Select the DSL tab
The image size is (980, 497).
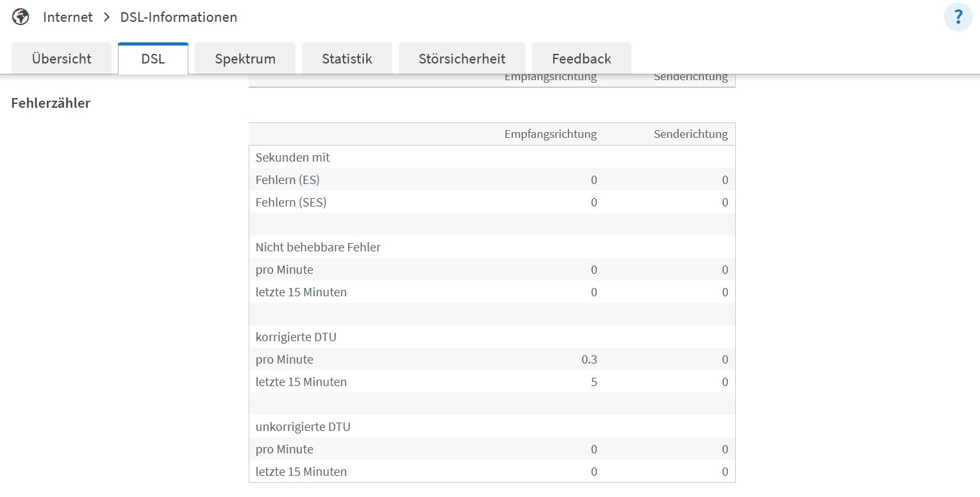153,59
